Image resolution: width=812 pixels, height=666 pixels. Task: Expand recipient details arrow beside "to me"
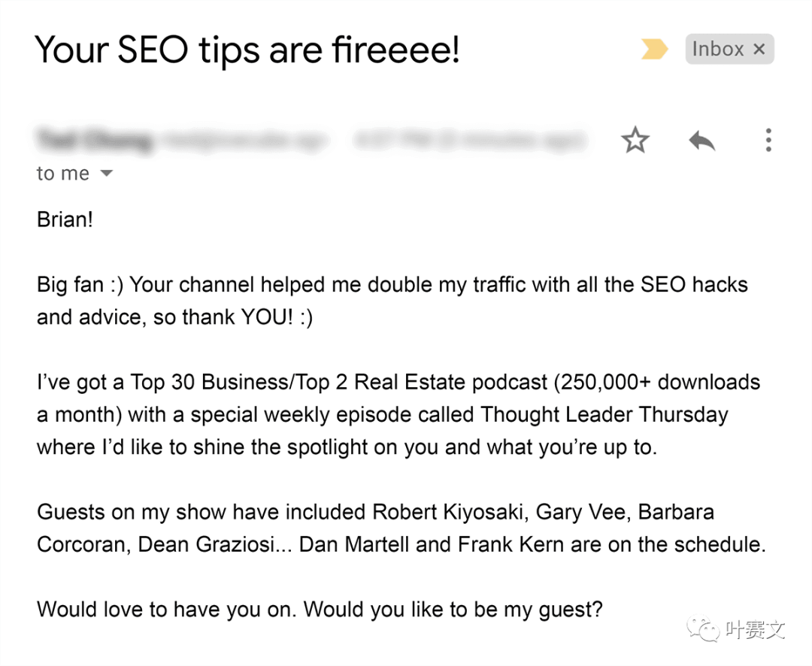(106, 173)
